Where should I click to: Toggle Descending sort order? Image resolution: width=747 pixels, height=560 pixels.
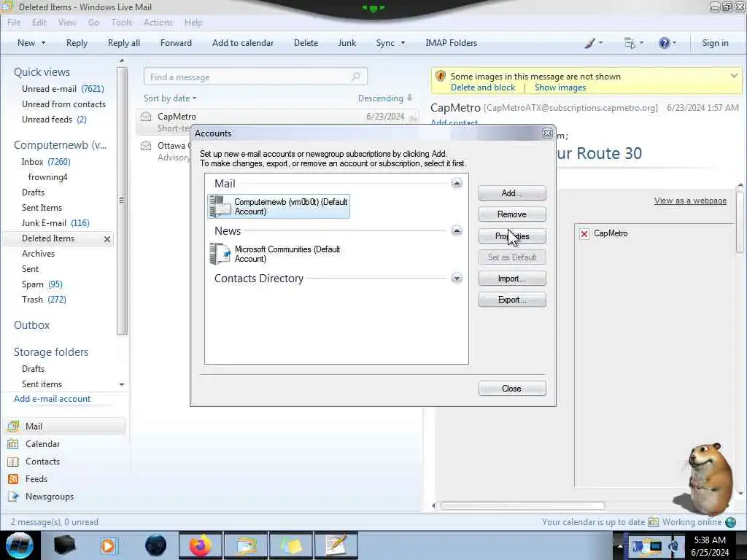[385, 98]
